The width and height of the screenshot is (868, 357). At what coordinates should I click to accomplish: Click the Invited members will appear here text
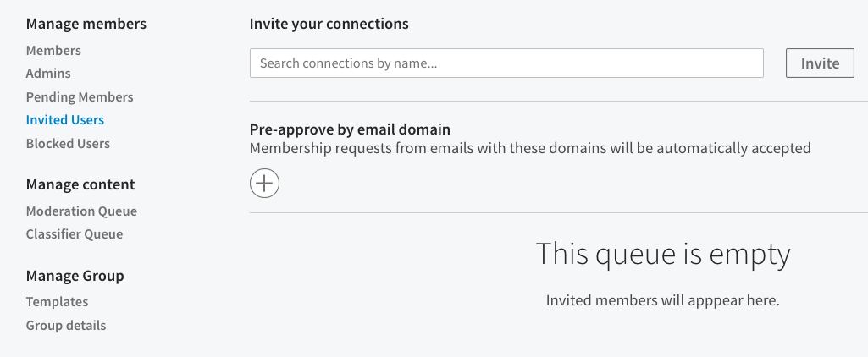coord(662,300)
